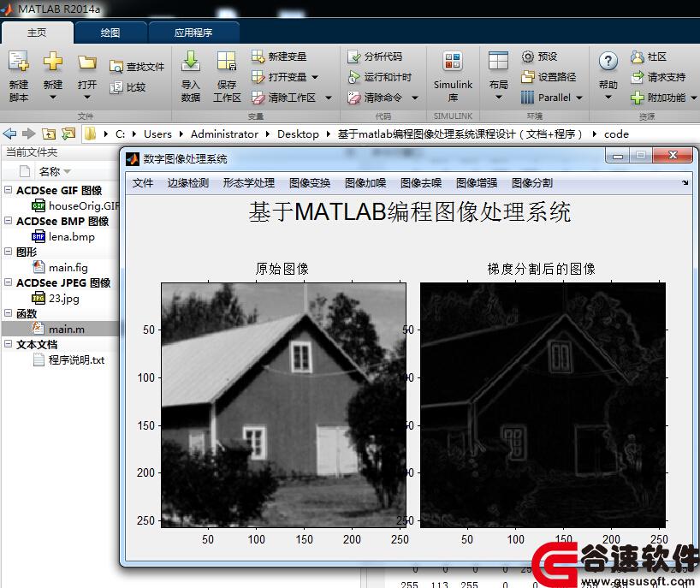Open the 打开 dropdown arrow
Screen dimensions: 700x588
tap(87, 97)
